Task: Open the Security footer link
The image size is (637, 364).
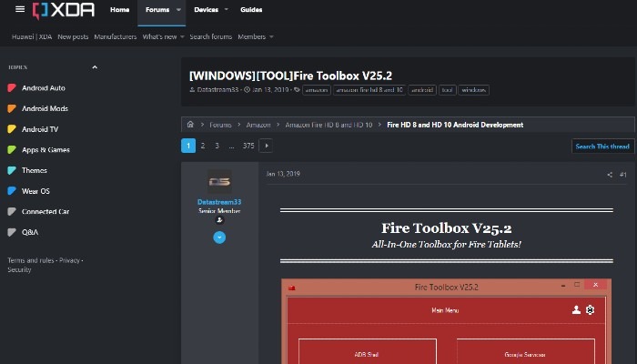Action: 19,269
